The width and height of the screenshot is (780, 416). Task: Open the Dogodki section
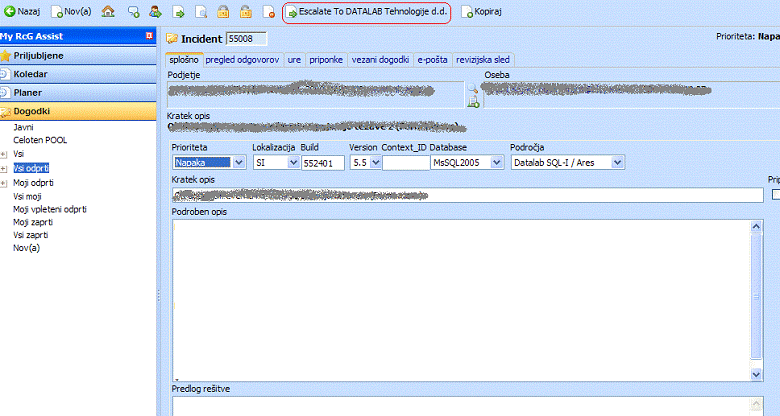tap(78, 111)
